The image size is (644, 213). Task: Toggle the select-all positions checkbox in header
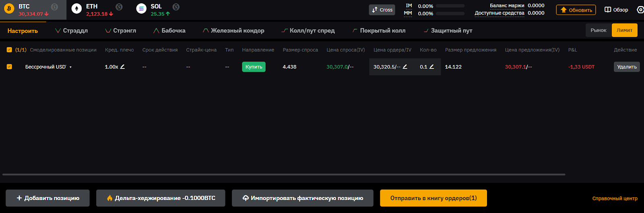9,50
